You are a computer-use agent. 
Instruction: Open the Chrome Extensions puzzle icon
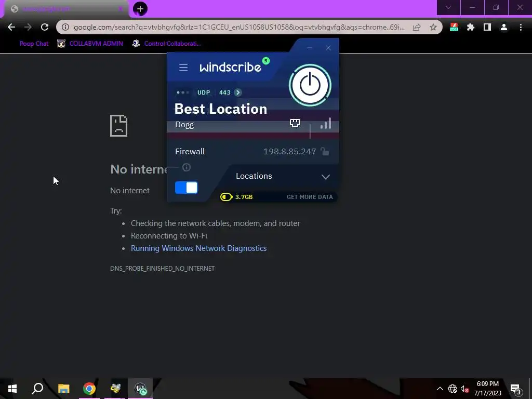click(471, 27)
